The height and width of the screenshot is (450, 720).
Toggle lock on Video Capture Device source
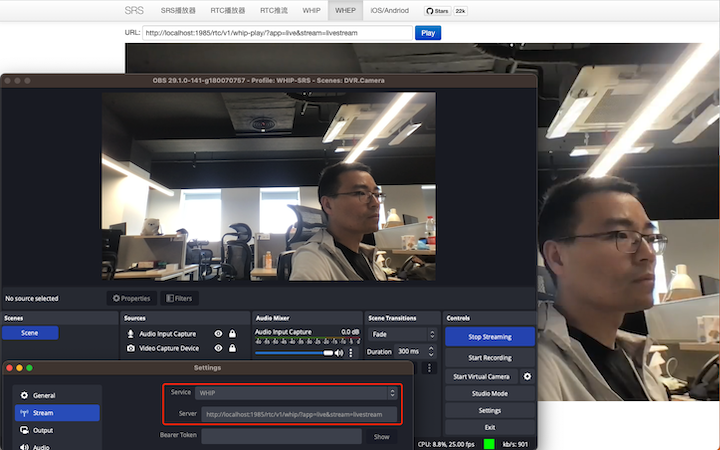[x=232, y=349]
